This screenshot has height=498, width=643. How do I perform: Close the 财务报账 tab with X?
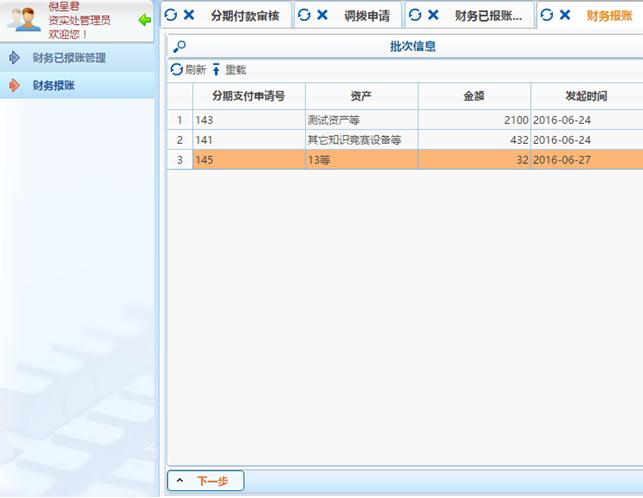(x=565, y=15)
